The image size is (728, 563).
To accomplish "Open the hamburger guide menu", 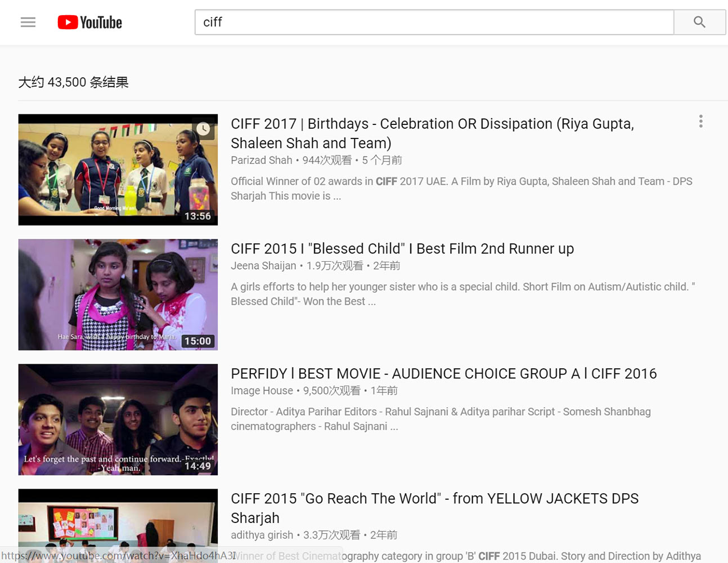I will (28, 23).
